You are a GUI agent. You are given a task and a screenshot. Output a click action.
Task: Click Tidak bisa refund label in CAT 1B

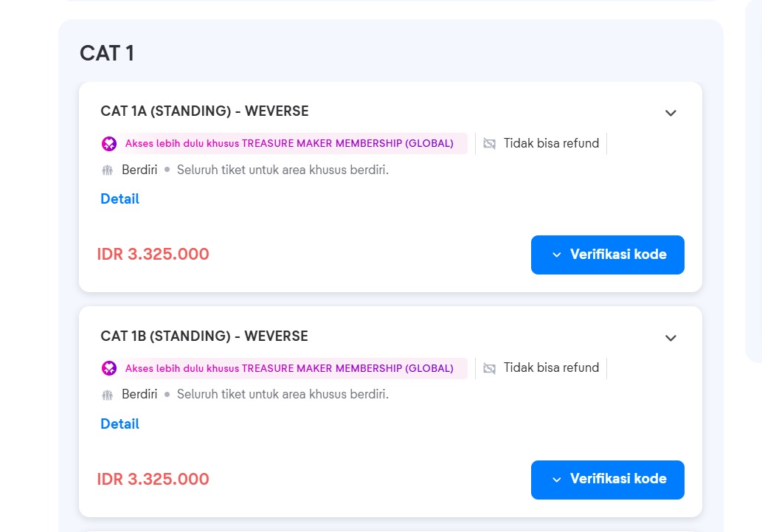coord(551,367)
